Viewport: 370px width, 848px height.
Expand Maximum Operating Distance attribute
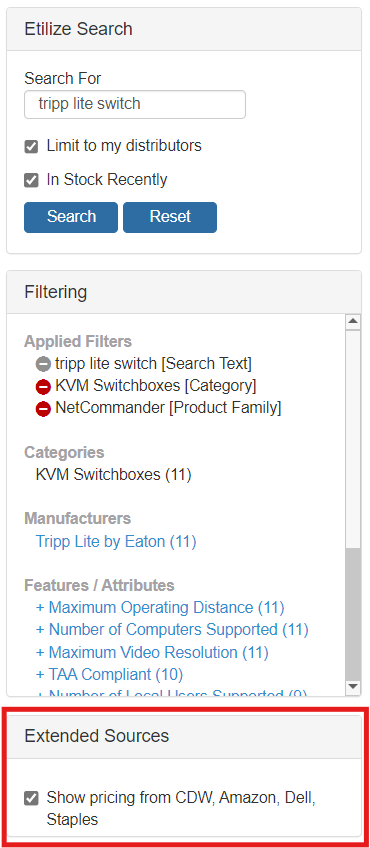[160, 607]
